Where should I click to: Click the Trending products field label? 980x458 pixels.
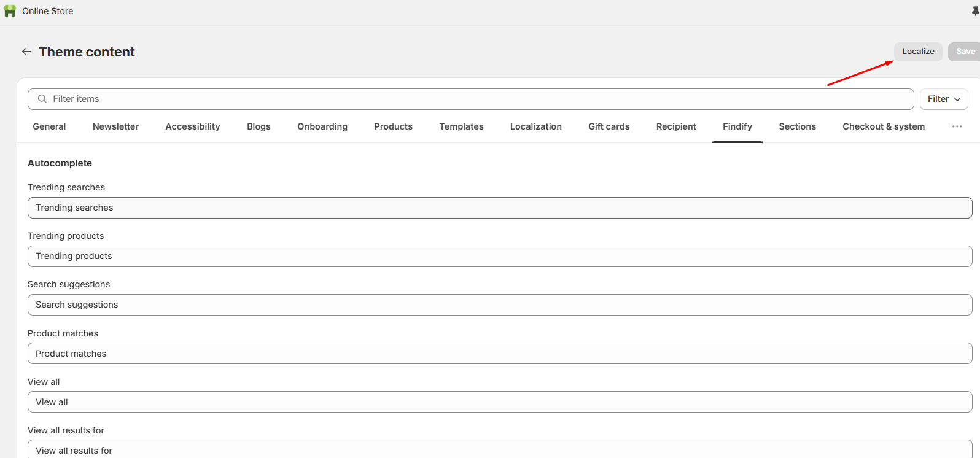point(66,236)
